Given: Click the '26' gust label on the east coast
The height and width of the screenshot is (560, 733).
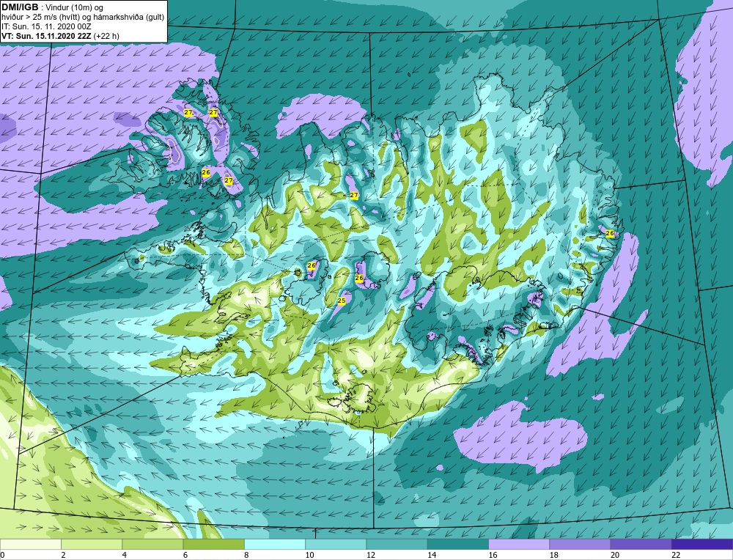Looking at the screenshot, I should click(610, 233).
